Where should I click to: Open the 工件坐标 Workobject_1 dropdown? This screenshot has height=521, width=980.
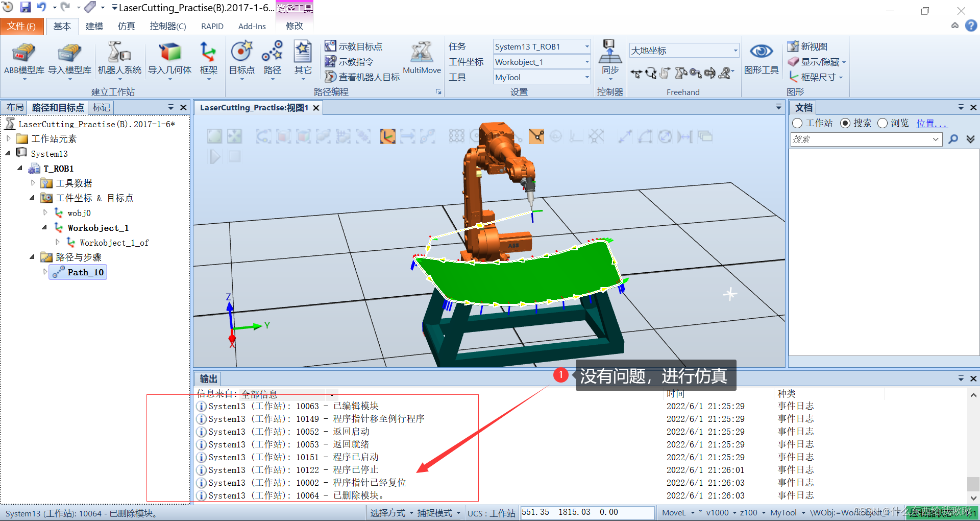pos(542,62)
